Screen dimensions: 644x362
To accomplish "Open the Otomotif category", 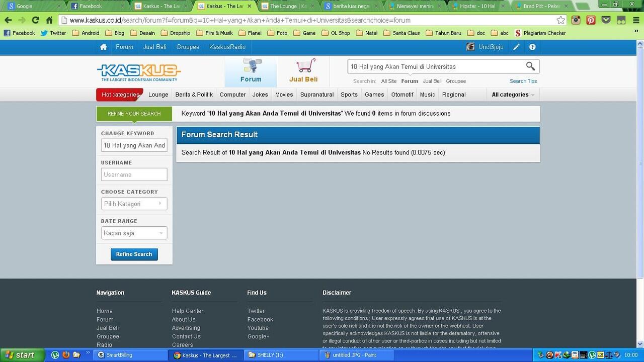I will click(x=402, y=95).
